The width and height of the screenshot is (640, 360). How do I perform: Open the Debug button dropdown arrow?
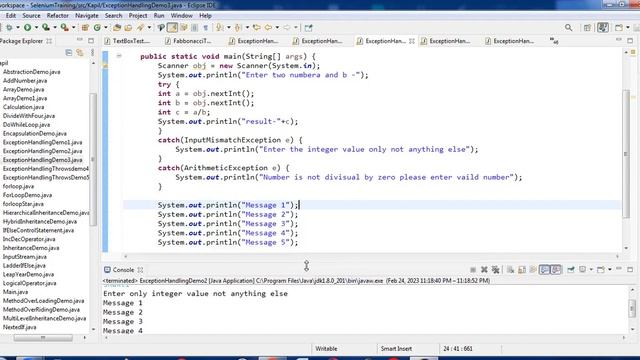tap(18, 28)
